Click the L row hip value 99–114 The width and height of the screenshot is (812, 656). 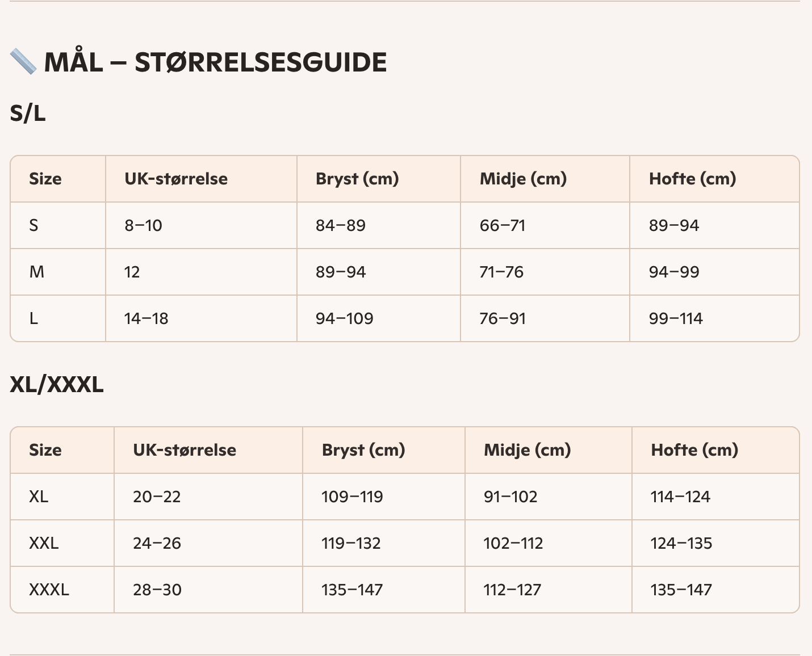[676, 318]
